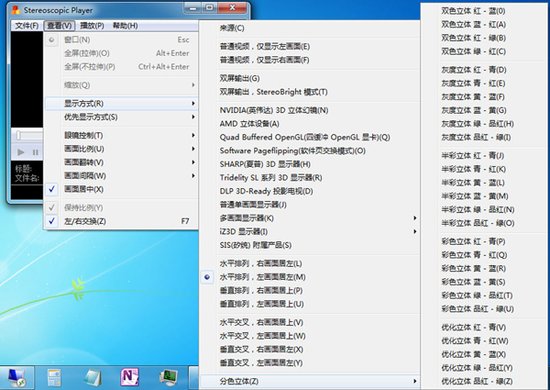Expand 多画面显示器(K) submenu
Screen dimensions: 550x390
tap(310, 218)
